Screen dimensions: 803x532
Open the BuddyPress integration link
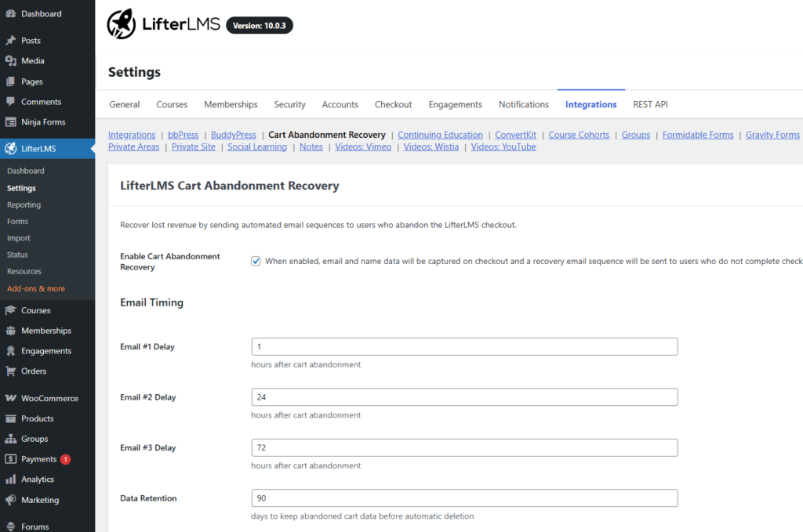pos(234,135)
